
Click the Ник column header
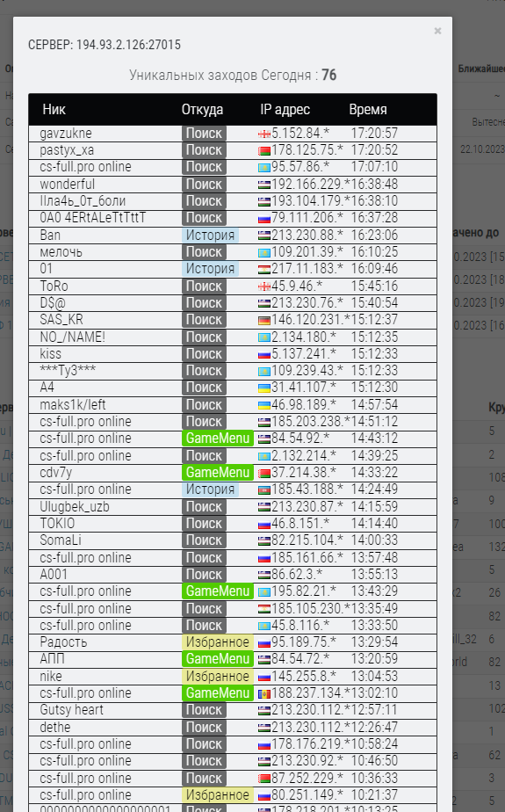click(x=54, y=109)
